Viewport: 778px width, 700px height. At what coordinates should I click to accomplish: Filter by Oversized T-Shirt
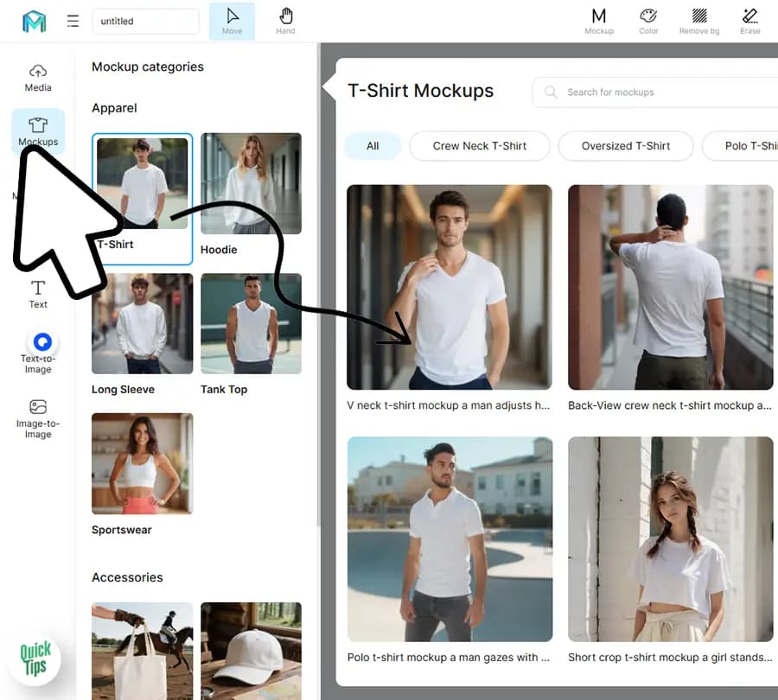tap(626, 146)
